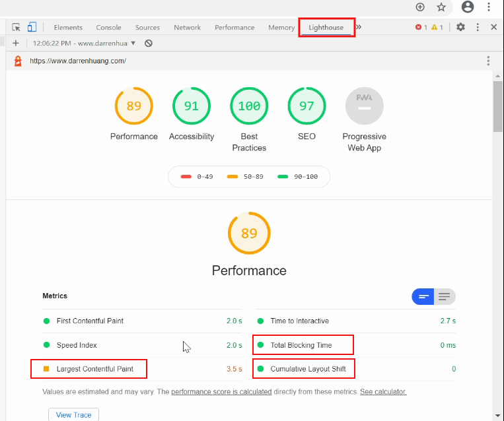Switch to the Performance tab
The width and height of the screenshot is (504, 421).
(x=234, y=27)
